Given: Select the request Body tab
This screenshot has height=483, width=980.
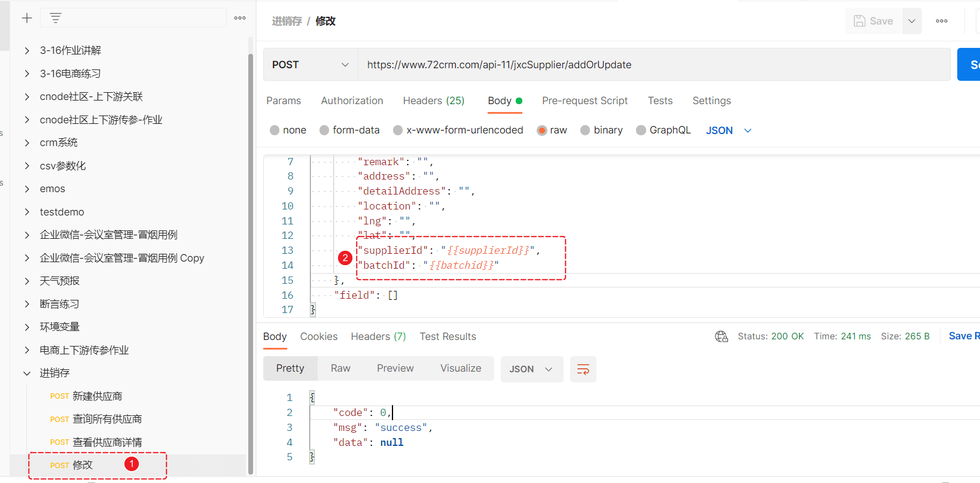Looking at the screenshot, I should (x=505, y=101).
